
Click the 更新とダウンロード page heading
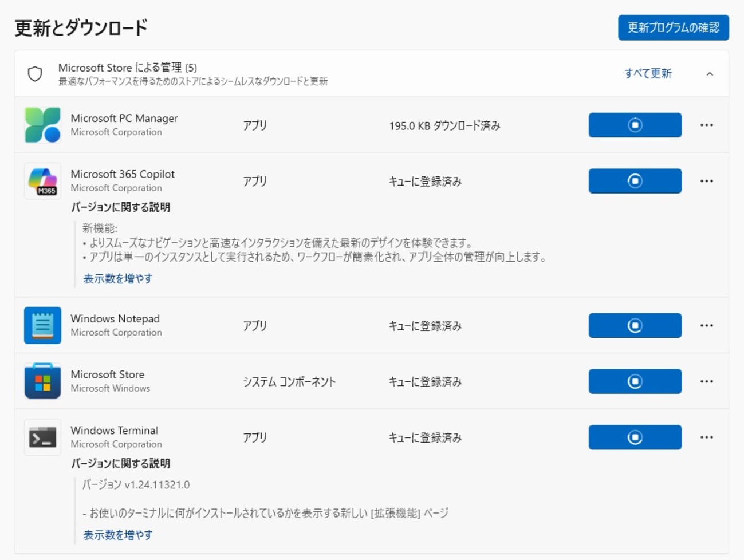coord(81,27)
